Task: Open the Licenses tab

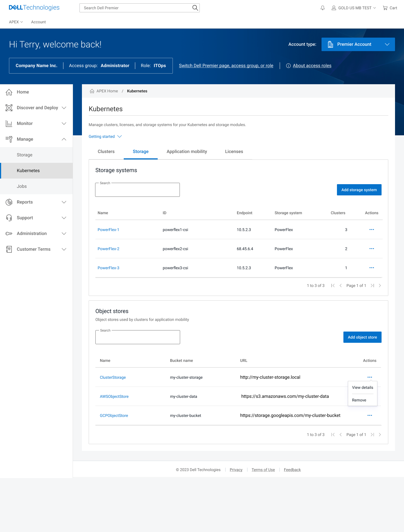Action: click(x=234, y=152)
